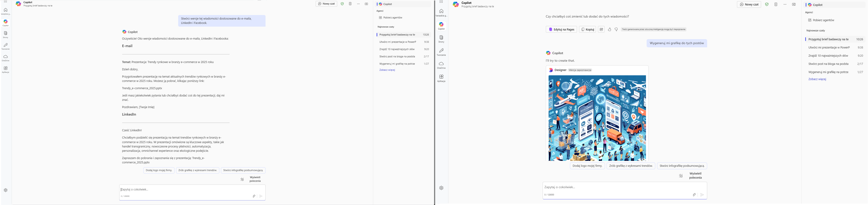Toggle the side panel icon in right window header

[x=794, y=4]
